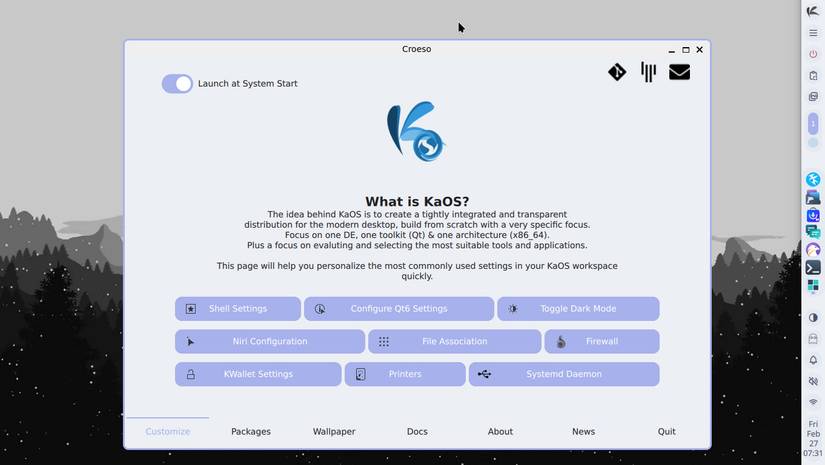825x465 pixels.
Task: Select the second workspace dot
Action: tap(813, 143)
